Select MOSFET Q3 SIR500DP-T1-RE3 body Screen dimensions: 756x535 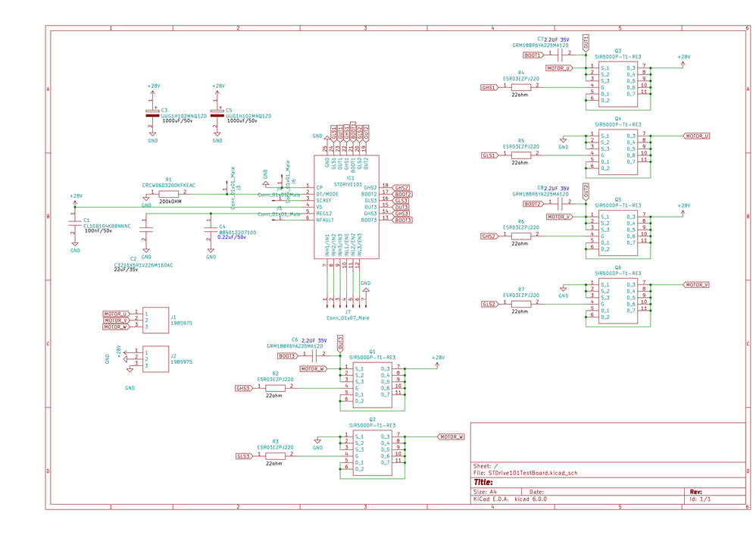pos(618,84)
